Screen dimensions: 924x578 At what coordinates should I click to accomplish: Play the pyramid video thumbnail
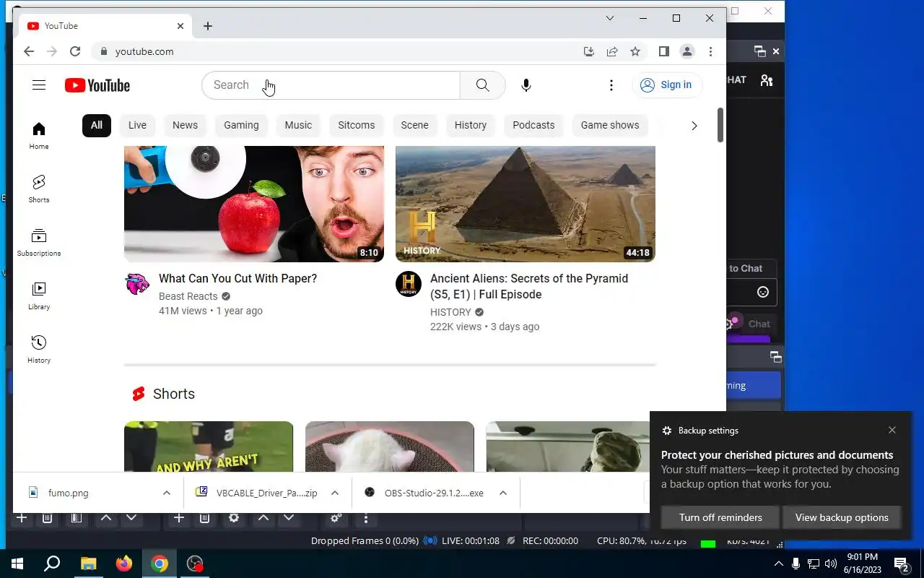pyautogui.click(x=526, y=204)
